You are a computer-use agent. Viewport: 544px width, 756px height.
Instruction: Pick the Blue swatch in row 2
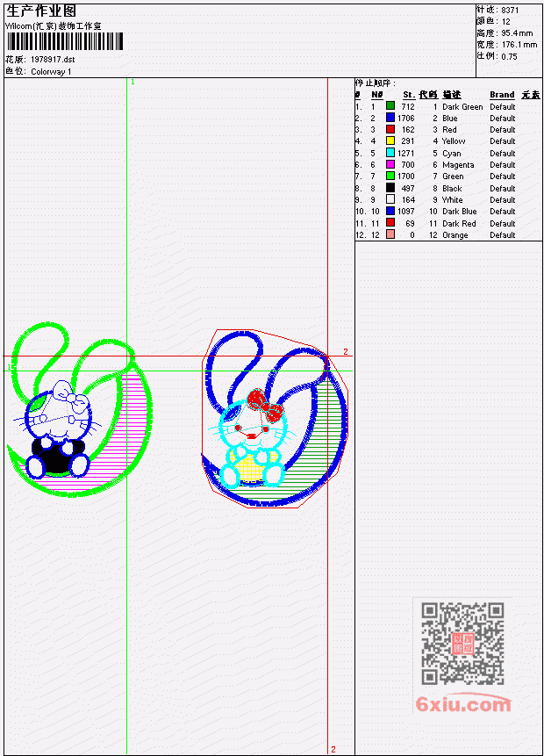coord(390,118)
